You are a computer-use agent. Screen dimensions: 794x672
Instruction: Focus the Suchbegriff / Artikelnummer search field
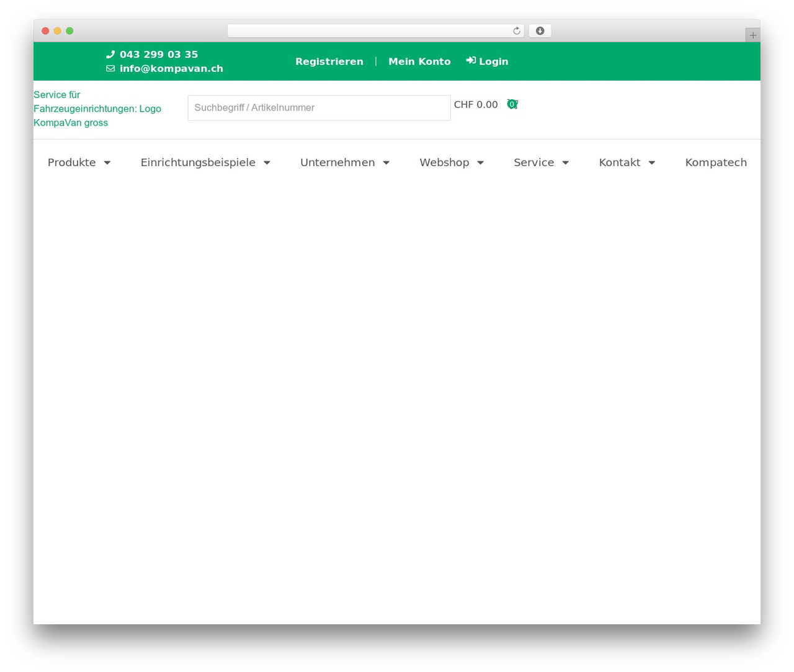click(x=319, y=108)
